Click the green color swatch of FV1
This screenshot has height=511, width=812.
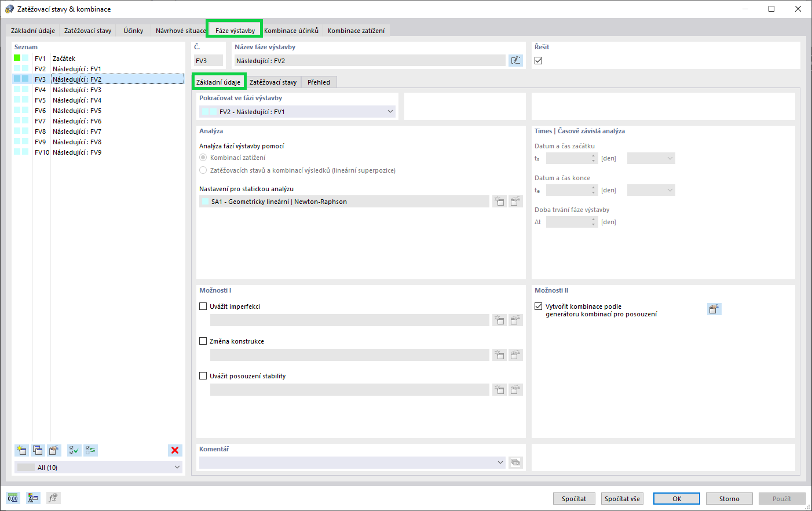17,58
